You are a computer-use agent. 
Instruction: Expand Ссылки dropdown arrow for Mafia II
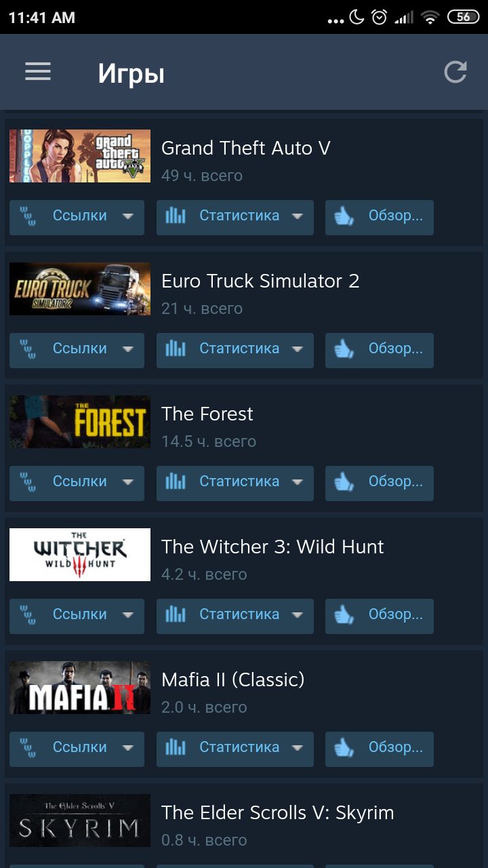coord(128,748)
